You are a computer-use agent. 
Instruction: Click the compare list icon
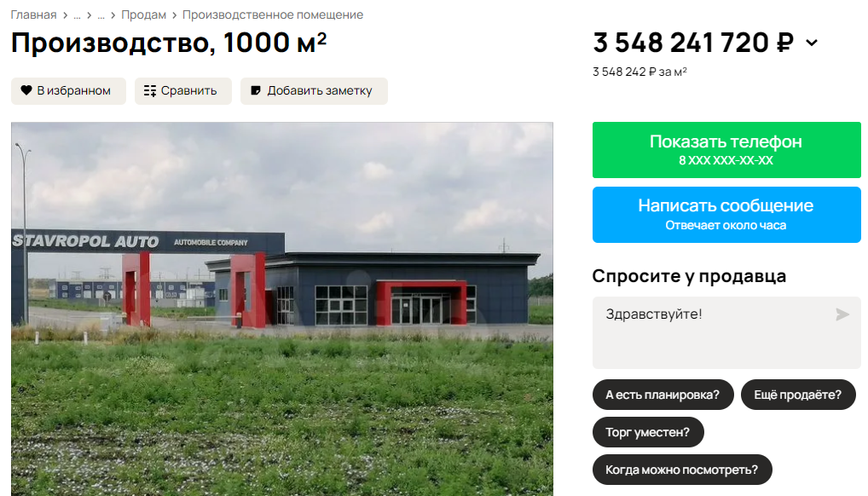(x=150, y=91)
